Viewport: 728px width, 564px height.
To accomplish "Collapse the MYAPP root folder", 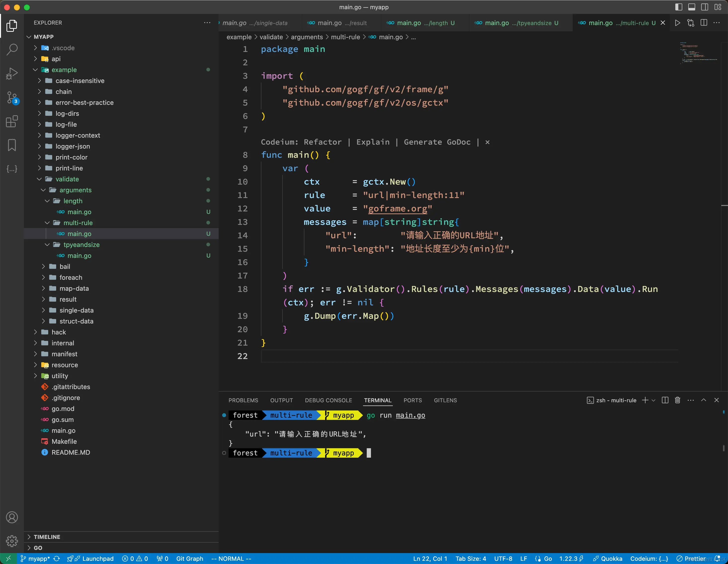I will (29, 37).
